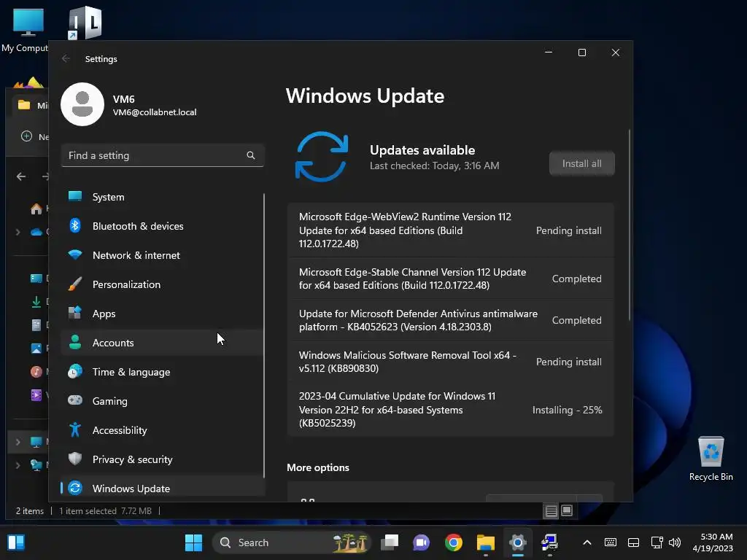The image size is (747, 560).
Task: Click the taskbar Search box
Action: (x=292, y=542)
